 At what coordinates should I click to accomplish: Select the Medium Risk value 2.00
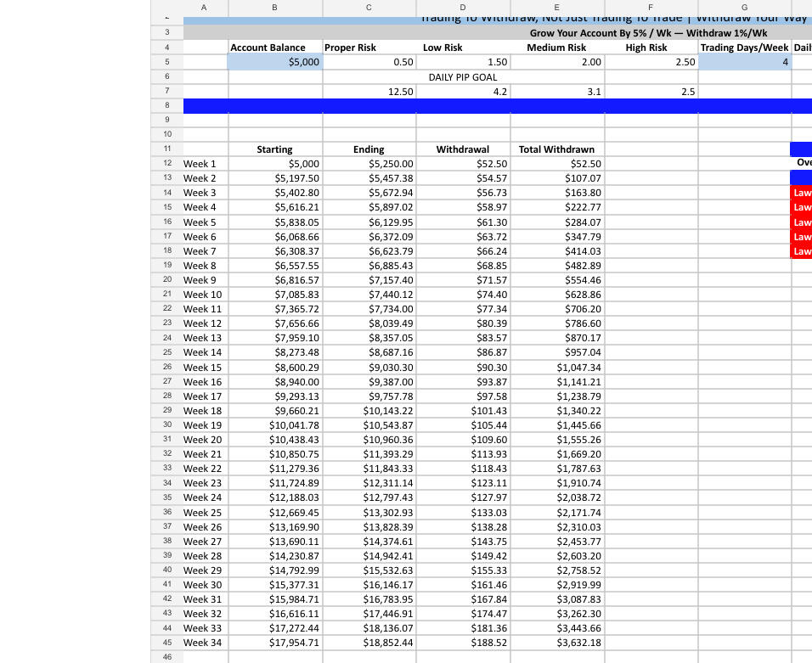tap(557, 62)
